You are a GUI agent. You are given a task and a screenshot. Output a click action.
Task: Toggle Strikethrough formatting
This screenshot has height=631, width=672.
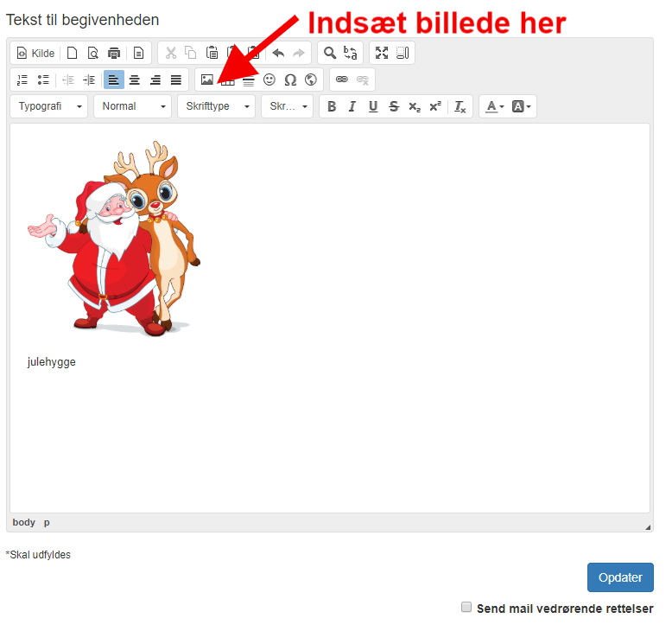pyautogui.click(x=393, y=106)
